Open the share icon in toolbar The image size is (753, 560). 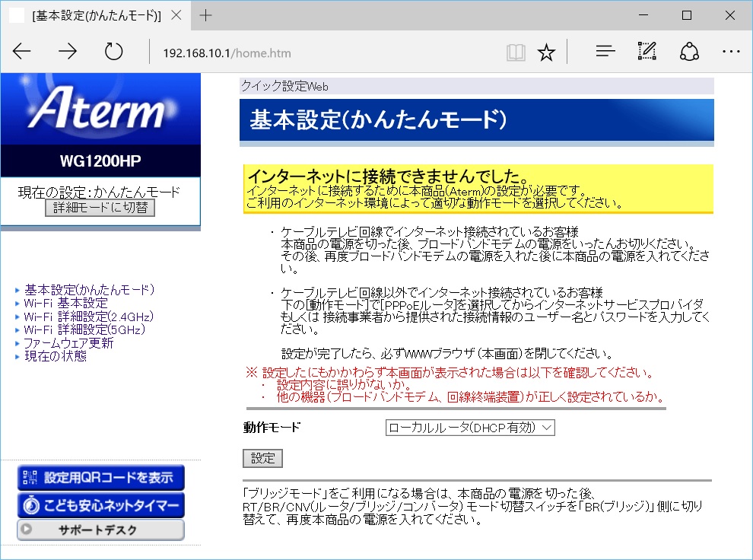pyautogui.click(x=689, y=52)
